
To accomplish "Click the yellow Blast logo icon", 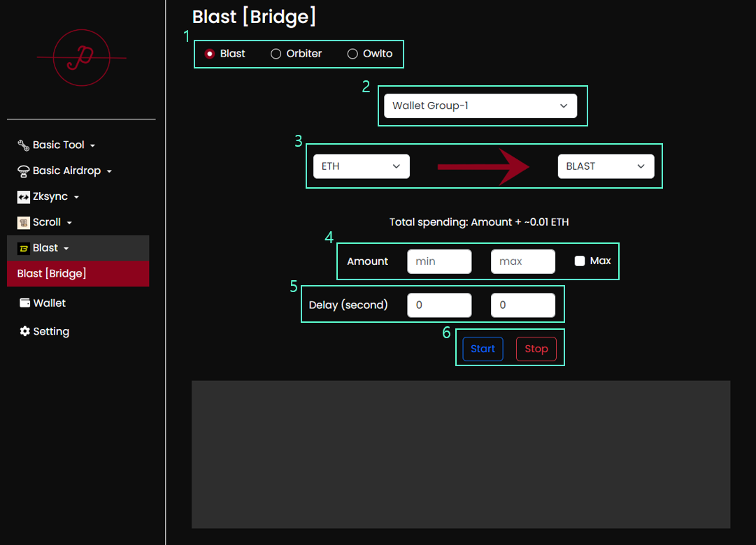I will (x=23, y=249).
